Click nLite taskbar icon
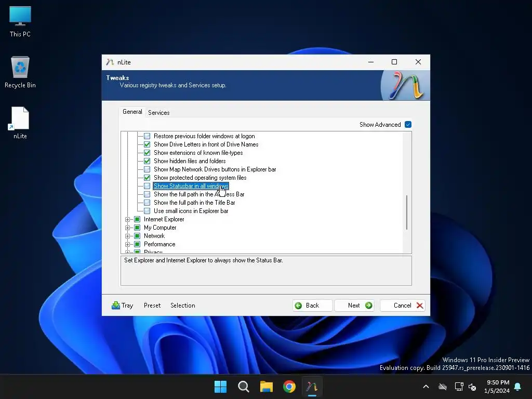The width and height of the screenshot is (532, 399). 312,387
